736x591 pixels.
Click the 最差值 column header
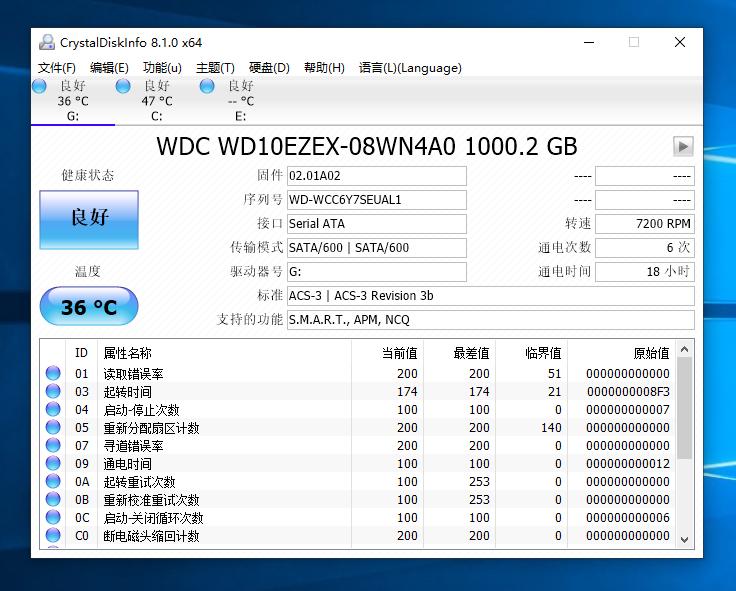point(460,353)
